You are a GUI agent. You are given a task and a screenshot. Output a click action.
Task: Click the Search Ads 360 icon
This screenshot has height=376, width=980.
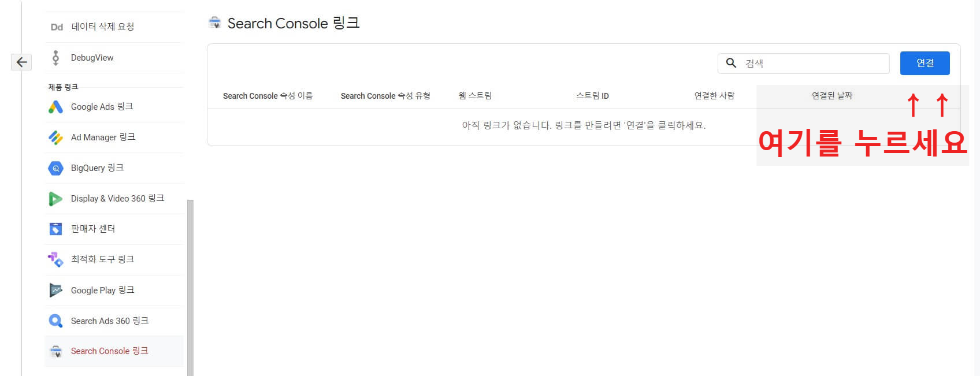56,321
